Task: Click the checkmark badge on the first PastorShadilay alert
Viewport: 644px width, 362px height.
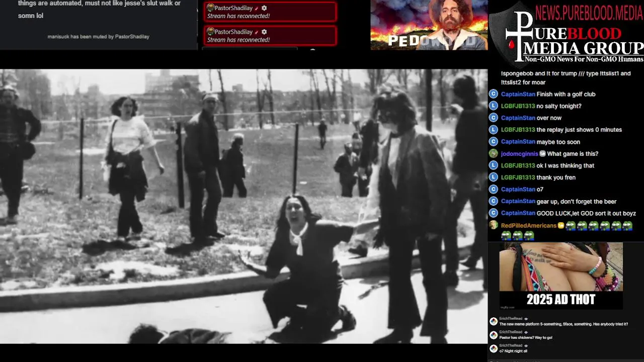Action: click(x=257, y=9)
